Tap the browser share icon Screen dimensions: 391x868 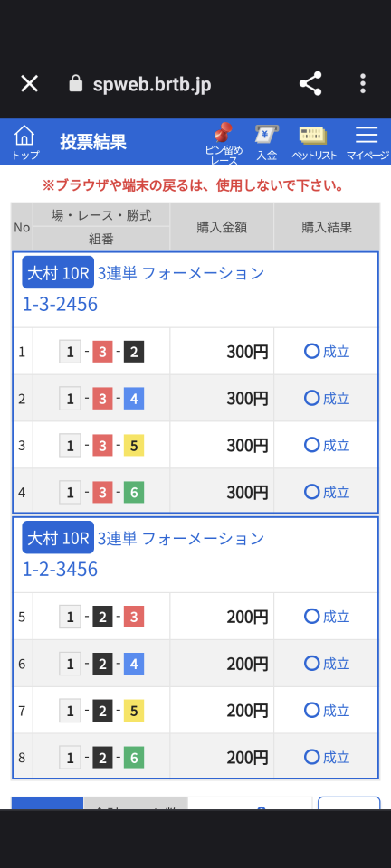click(310, 83)
